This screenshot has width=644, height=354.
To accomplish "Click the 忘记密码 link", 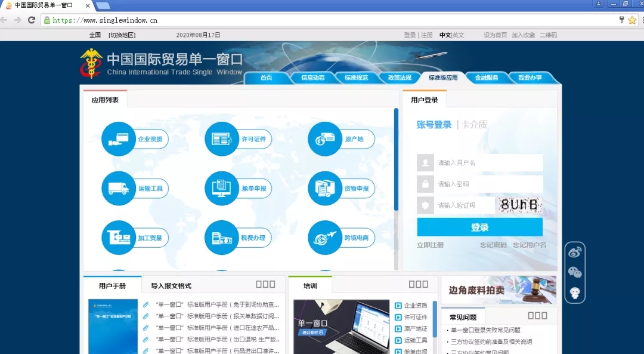I will 493,245.
